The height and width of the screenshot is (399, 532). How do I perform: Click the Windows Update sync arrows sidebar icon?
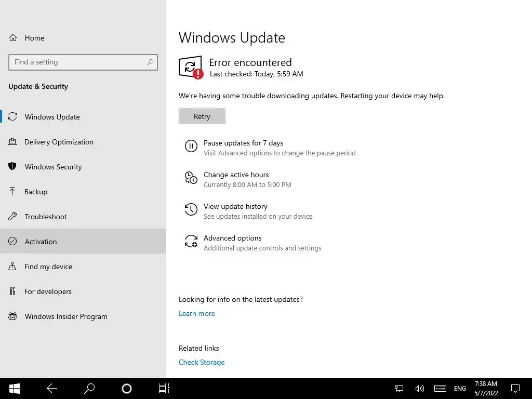pos(12,117)
